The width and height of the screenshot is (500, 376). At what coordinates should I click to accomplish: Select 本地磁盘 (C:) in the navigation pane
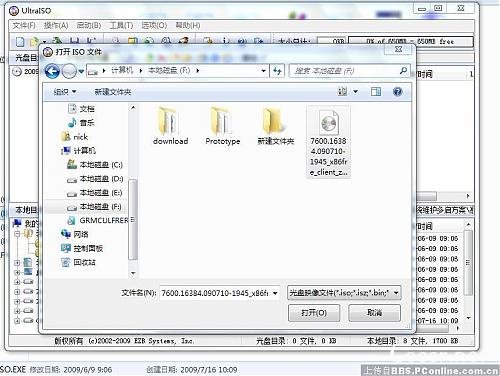95,165
